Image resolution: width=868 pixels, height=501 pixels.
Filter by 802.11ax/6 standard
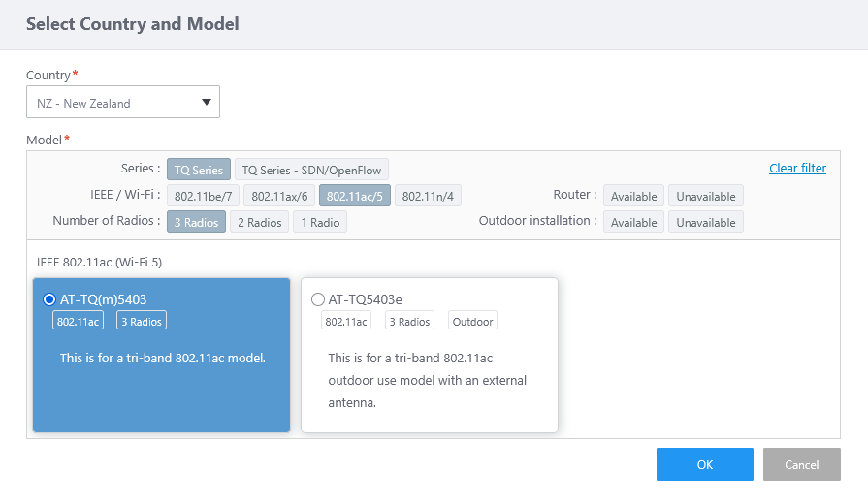point(279,196)
